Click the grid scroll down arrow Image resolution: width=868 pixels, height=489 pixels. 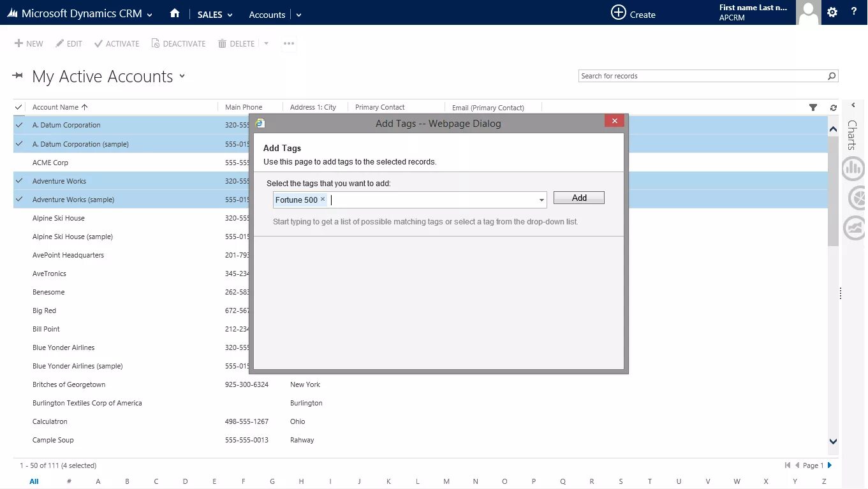(833, 441)
